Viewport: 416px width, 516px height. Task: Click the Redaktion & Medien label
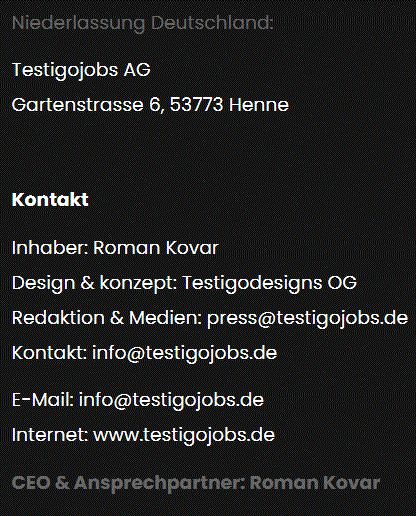tap(107, 318)
